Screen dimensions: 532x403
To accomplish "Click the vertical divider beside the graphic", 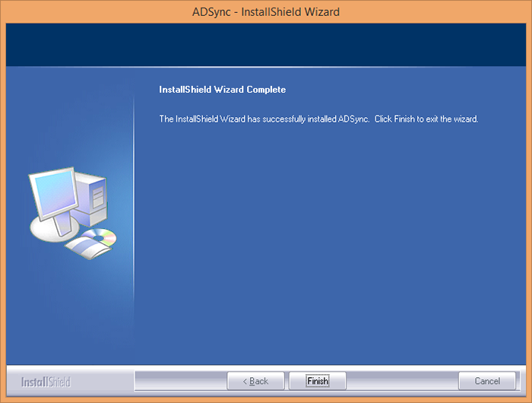I will 134,217.
